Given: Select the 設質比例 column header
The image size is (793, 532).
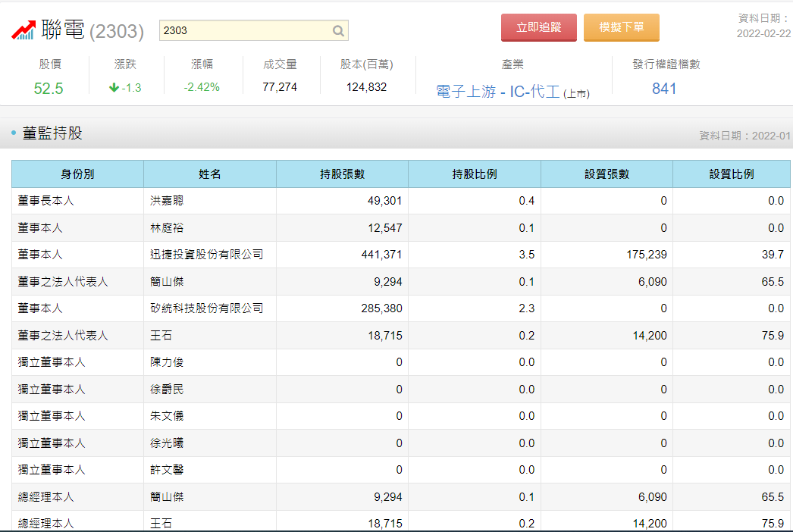Looking at the screenshot, I should (732, 174).
